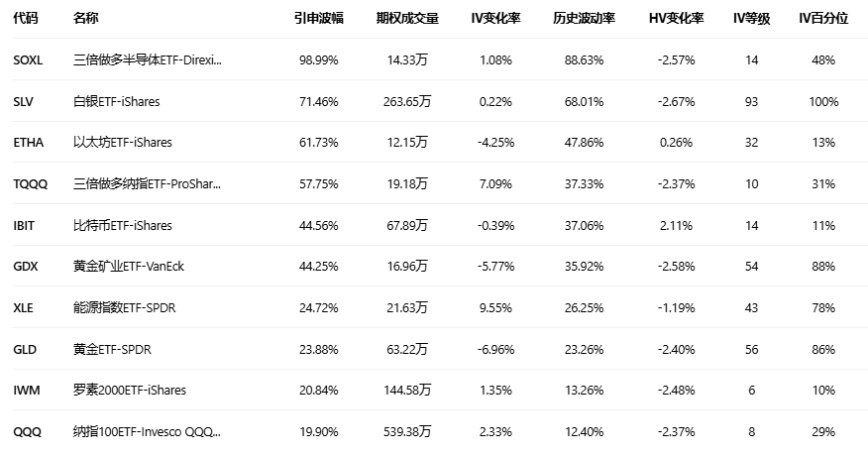Open the SOXL ticker code
The width and height of the screenshot is (868, 455).
click(x=28, y=60)
